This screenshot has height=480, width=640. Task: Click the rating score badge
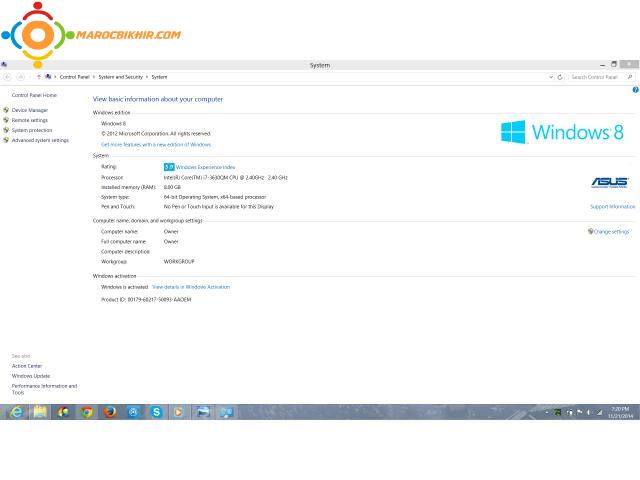pyautogui.click(x=169, y=167)
